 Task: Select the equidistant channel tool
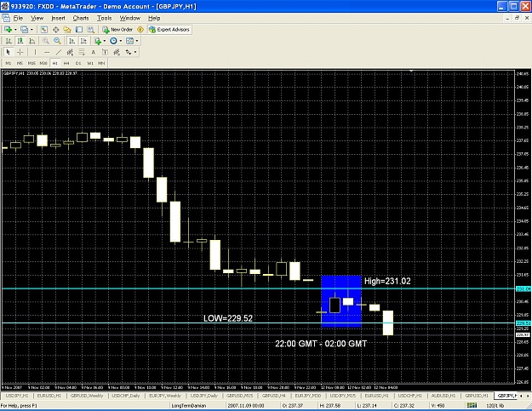point(70,52)
